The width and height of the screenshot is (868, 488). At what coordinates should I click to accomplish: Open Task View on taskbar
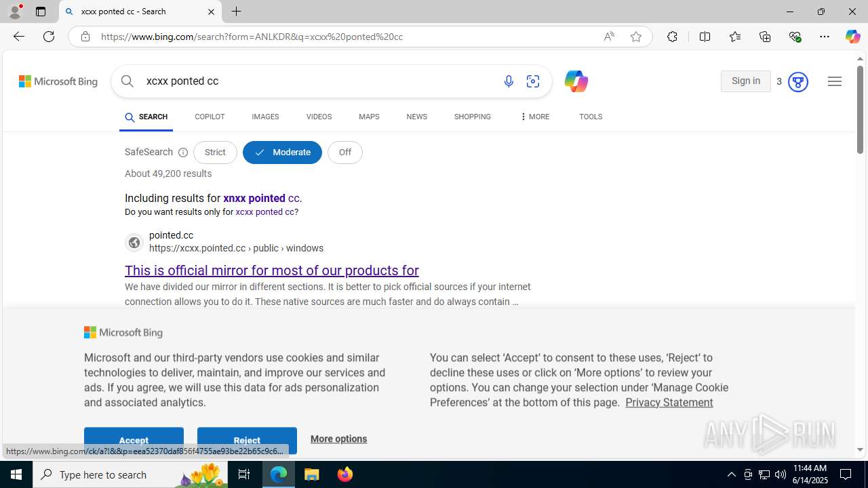pyautogui.click(x=244, y=474)
